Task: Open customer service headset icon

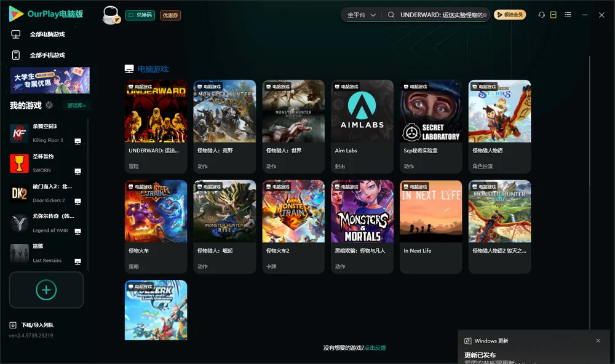Action: 542,15
